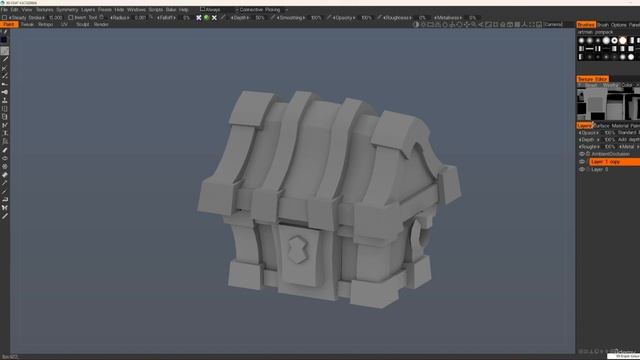Screen dimensions: 640x360
Task: Select the highlighted top tool in left toolbar
Action: point(4,51)
